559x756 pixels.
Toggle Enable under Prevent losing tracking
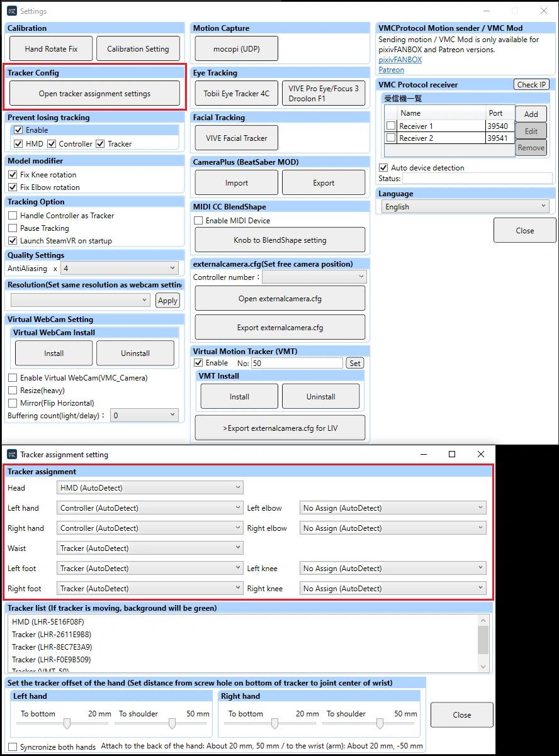pos(18,130)
